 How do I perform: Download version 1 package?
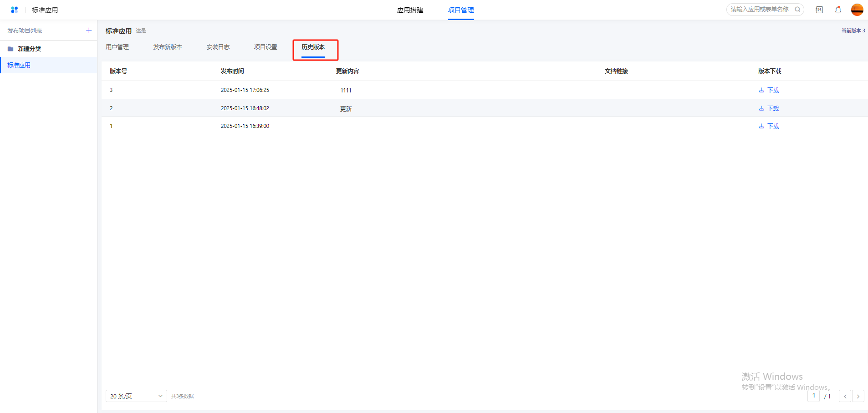tap(769, 126)
